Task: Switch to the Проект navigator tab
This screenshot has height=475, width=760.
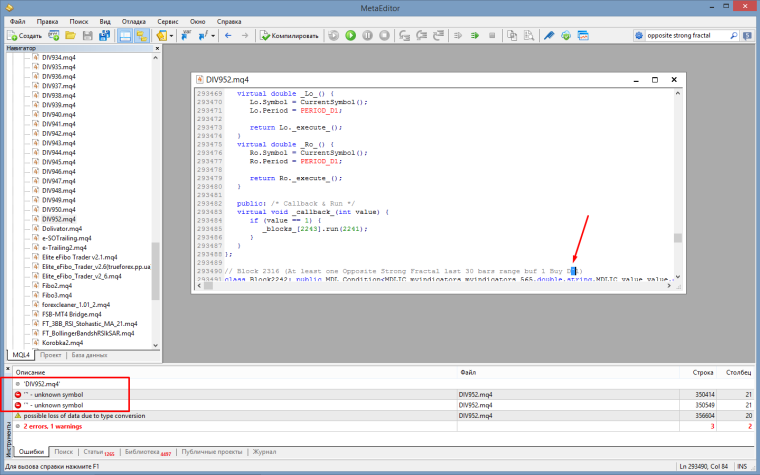Action: (x=50, y=355)
